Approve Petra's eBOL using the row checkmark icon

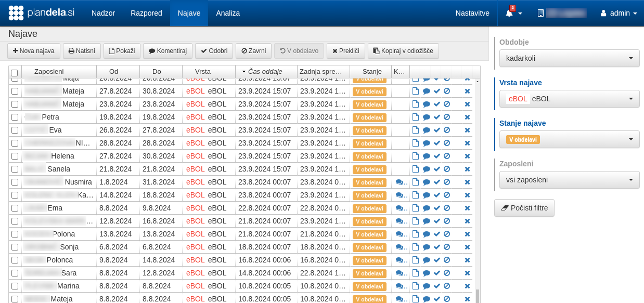pos(436,117)
